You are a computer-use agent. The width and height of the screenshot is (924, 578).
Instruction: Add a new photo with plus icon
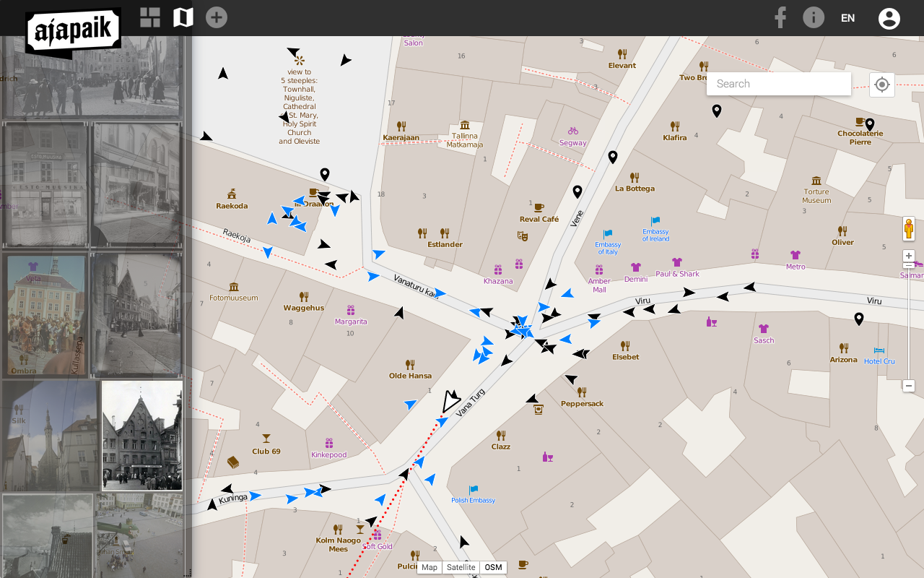pyautogui.click(x=217, y=17)
